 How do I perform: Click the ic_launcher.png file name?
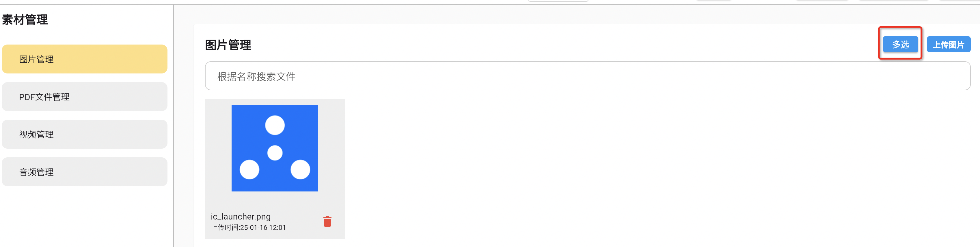coord(241,217)
